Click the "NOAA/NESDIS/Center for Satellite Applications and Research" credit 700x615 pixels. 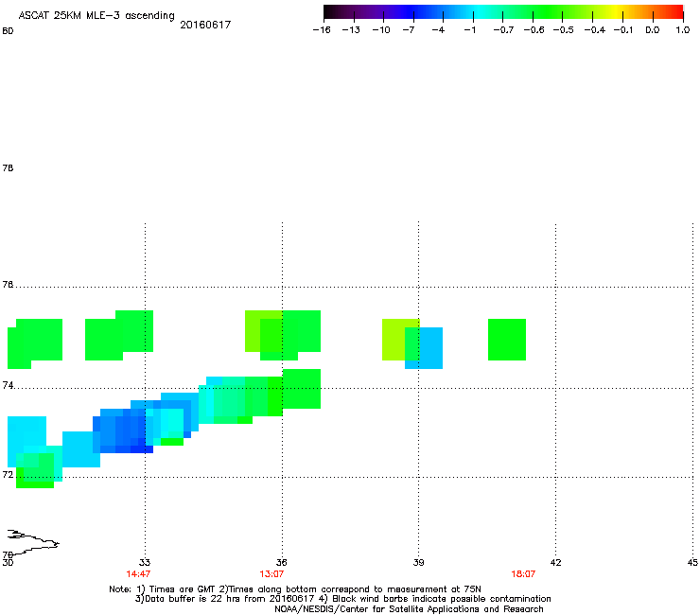tap(409, 609)
